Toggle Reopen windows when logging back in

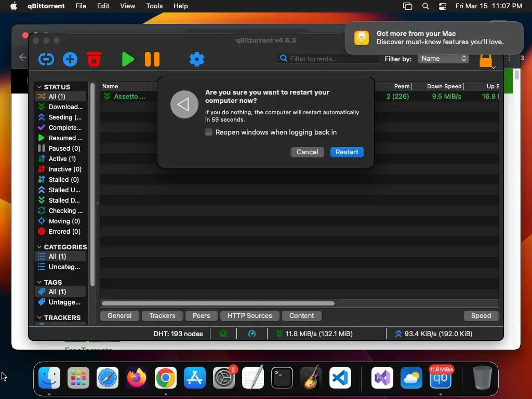pyautogui.click(x=209, y=132)
